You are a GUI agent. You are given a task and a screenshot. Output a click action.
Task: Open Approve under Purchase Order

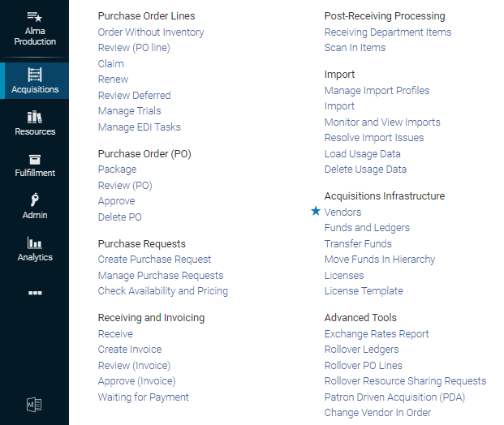pos(116,201)
